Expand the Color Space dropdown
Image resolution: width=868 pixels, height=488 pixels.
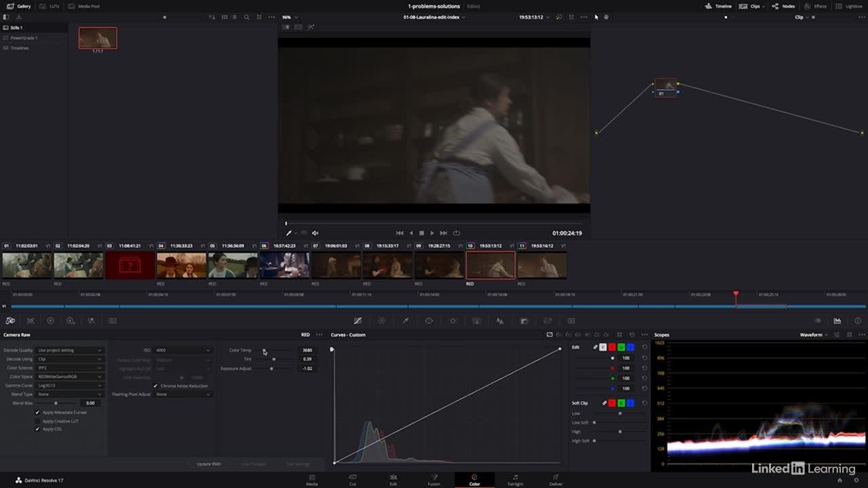70,377
